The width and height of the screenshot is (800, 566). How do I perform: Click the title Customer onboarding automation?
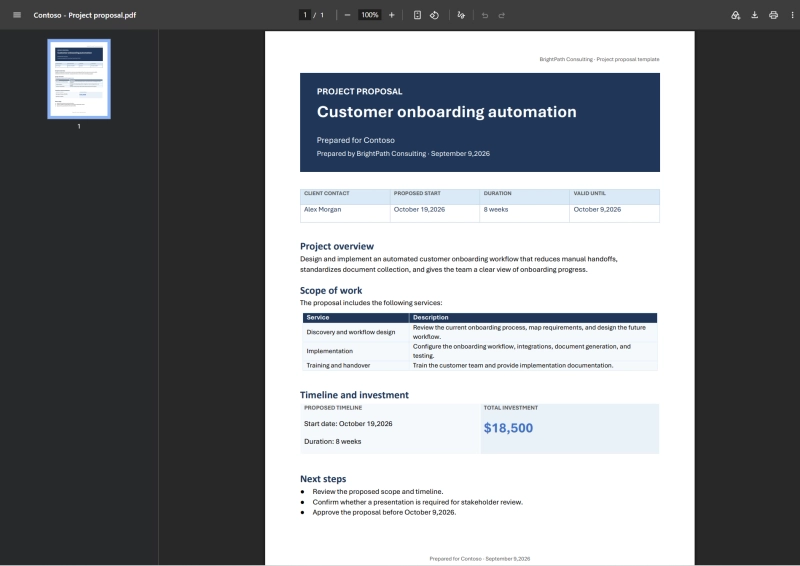click(446, 112)
